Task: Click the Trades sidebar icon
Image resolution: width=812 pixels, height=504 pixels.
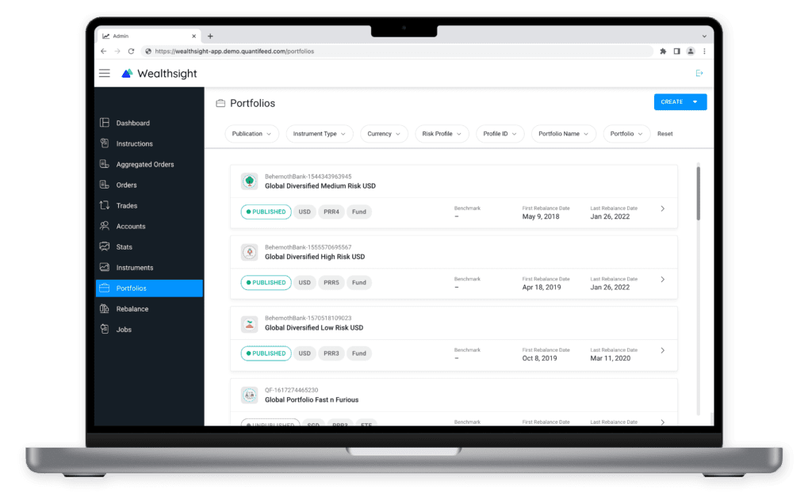Action: (x=105, y=205)
